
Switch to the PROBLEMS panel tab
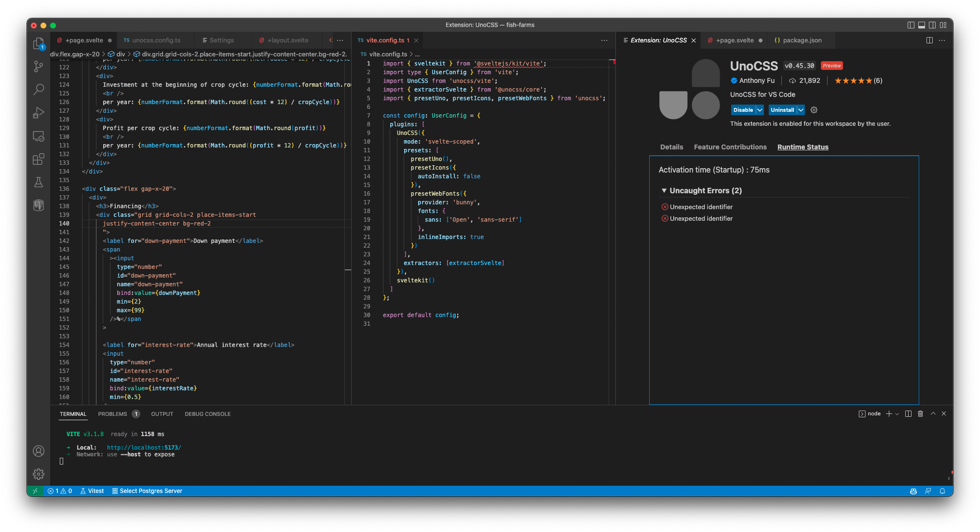point(119,414)
